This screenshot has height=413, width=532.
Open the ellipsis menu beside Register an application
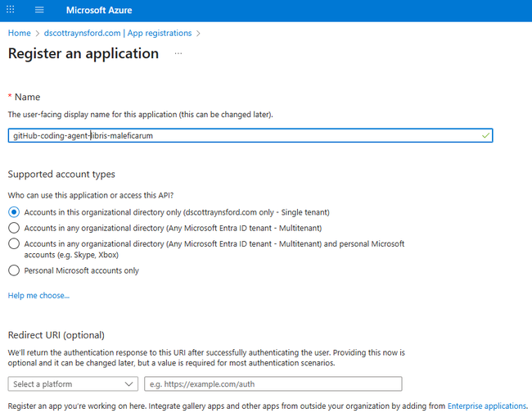178,53
